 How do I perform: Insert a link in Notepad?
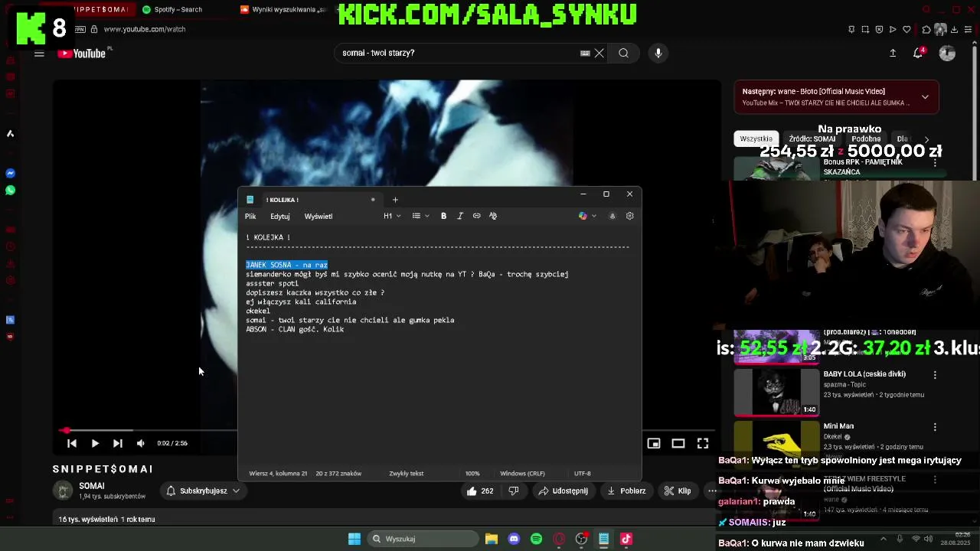coord(476,217)
